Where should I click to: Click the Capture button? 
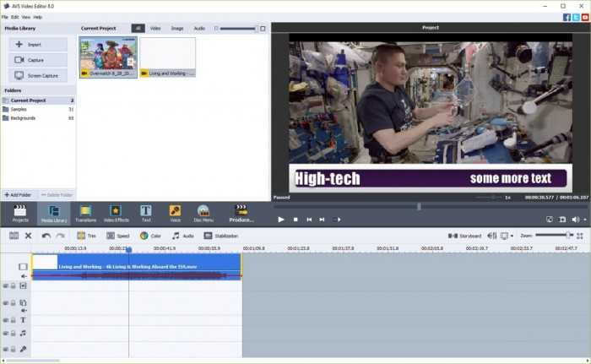click(38, 60)
